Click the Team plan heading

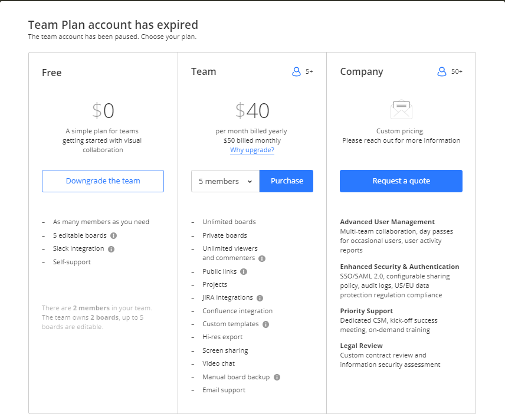pos(204,71)
